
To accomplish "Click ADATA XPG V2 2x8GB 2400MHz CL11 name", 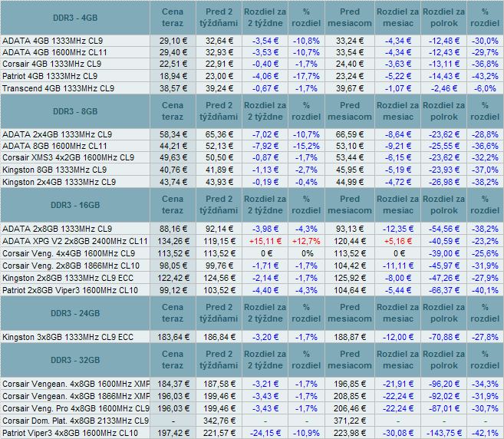I will pos(75,241).
